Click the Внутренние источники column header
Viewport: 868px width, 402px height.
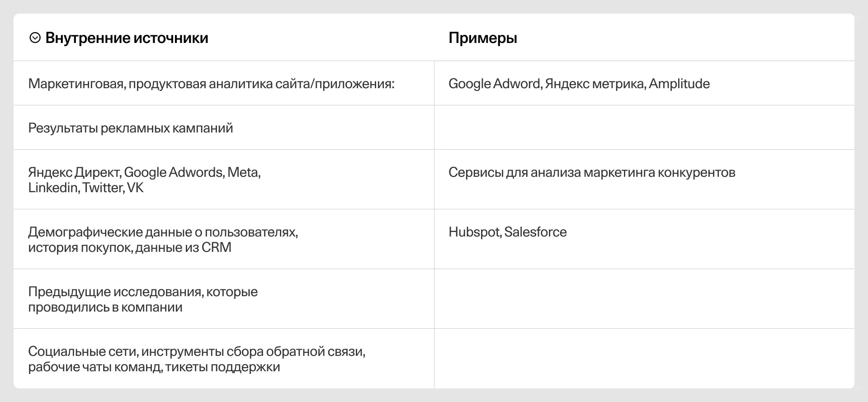(127, 38)
